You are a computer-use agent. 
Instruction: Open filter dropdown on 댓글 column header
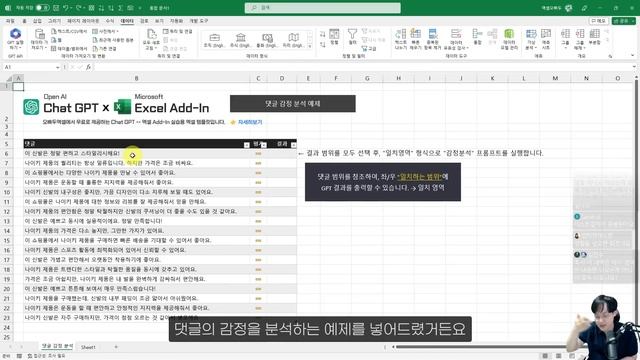click(x=247, y=145)
